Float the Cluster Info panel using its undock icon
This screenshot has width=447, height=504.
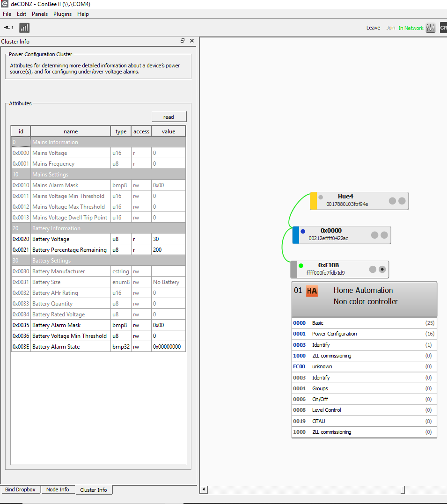183,41
